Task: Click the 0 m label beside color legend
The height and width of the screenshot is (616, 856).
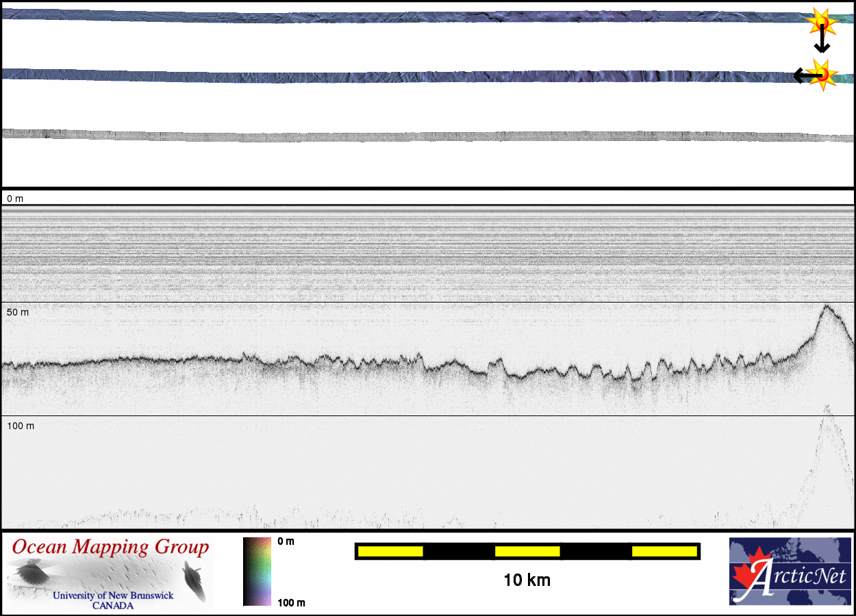Action: pyautogui.click(x=286, y=541)
